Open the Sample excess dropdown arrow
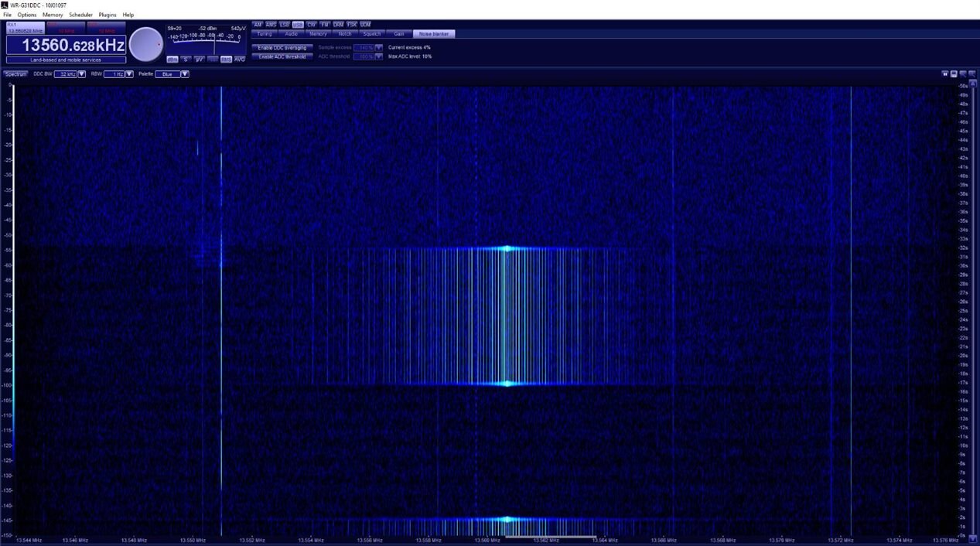 tap(379, 48)
